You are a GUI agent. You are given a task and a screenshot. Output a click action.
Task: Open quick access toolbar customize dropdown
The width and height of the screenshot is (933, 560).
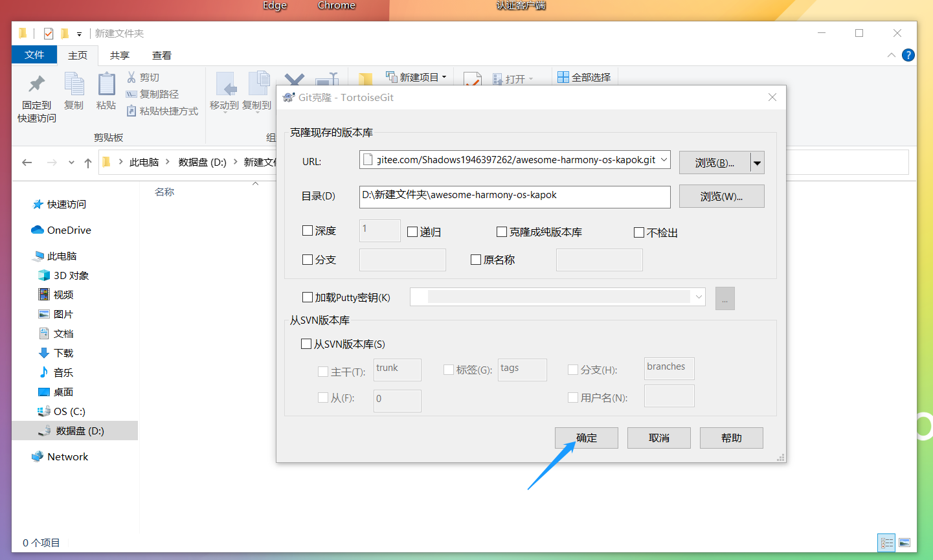pyautogui.click(x=79, y=34)
